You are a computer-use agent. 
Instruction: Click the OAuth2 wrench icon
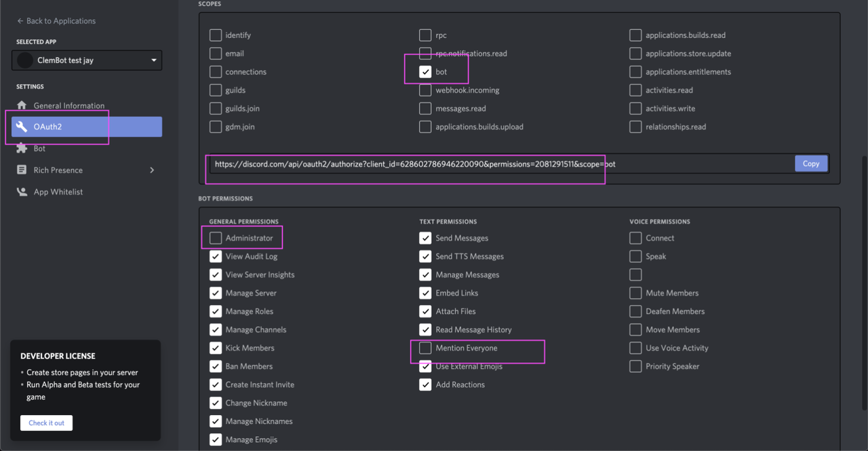click(x=22, y=127)
